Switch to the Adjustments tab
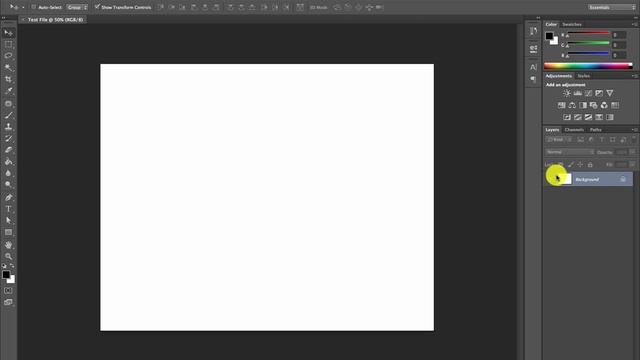Image resolution: width=640 pixels, height=360 pixels. [x=559, y=76]
